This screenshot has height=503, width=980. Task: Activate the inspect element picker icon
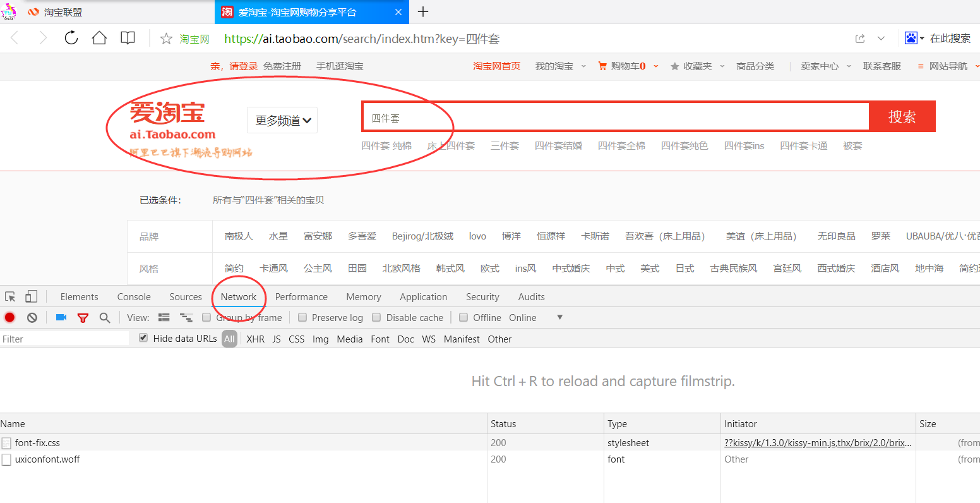pyautogui.click(x=10, y=296)
